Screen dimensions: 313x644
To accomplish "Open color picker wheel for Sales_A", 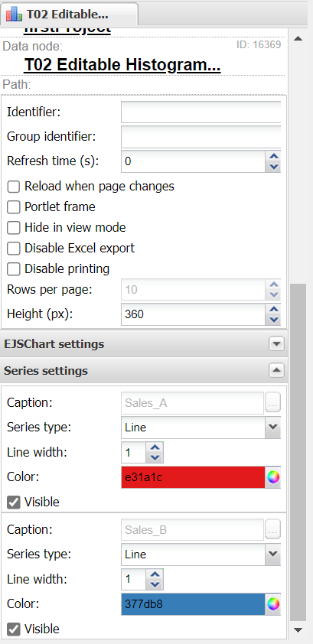I will click(273, 477).
